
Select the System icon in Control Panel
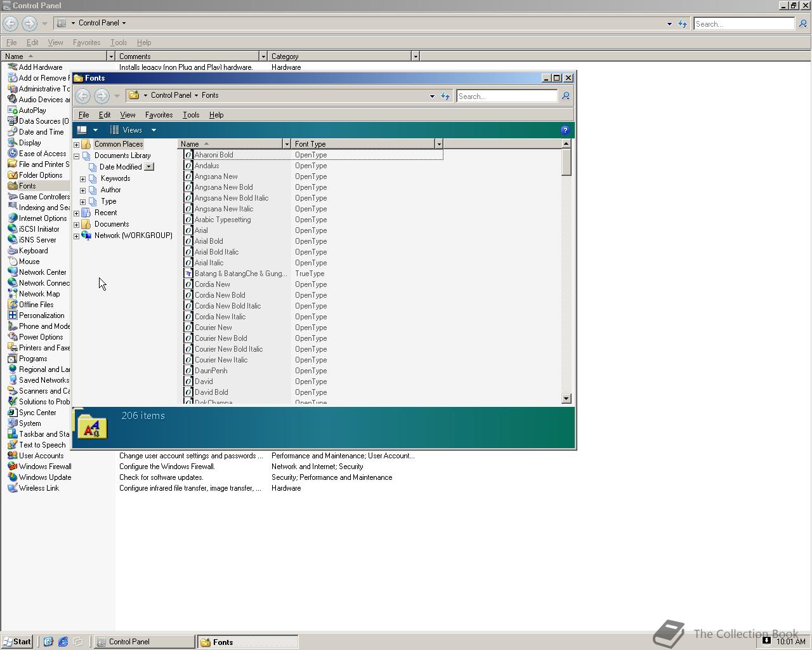pyautogui.click(x=13, y=423)
